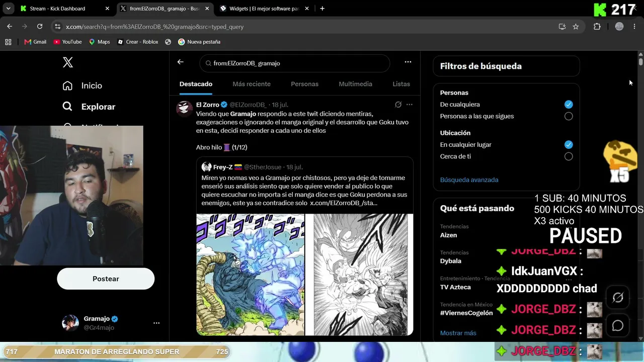Close the Widgets browser tab

[306, 9]
